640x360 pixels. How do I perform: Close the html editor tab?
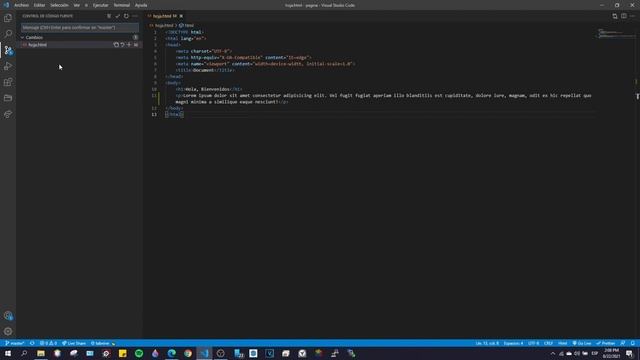click(x=181, y=16)
